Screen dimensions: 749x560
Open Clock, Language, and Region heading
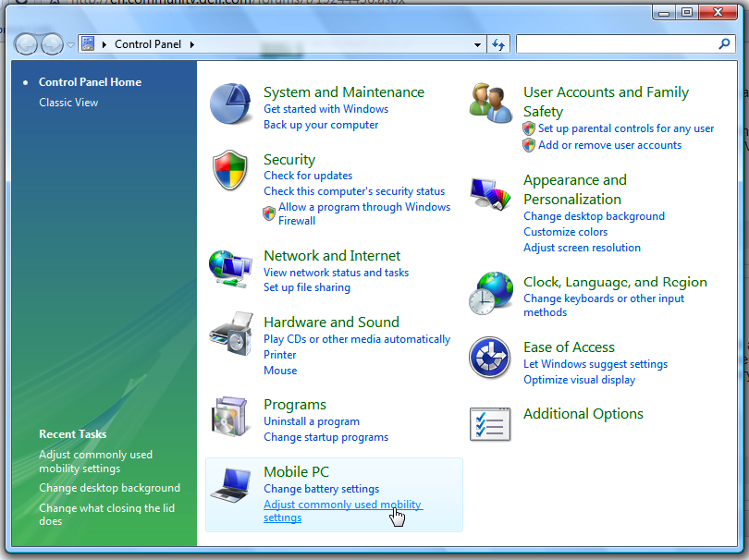615,282
